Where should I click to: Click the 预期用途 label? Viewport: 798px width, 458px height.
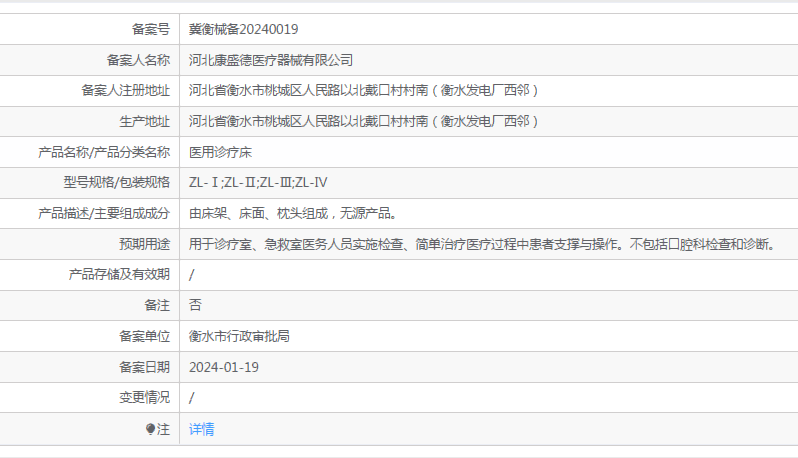(x=145, y=244)
